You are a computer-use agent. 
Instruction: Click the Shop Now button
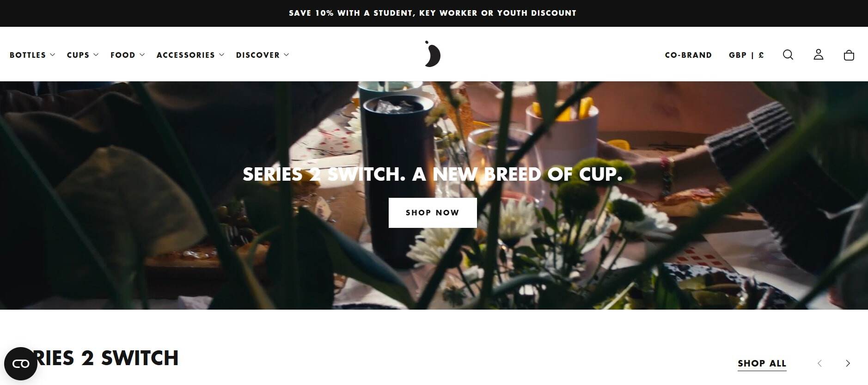pos(433,213)
